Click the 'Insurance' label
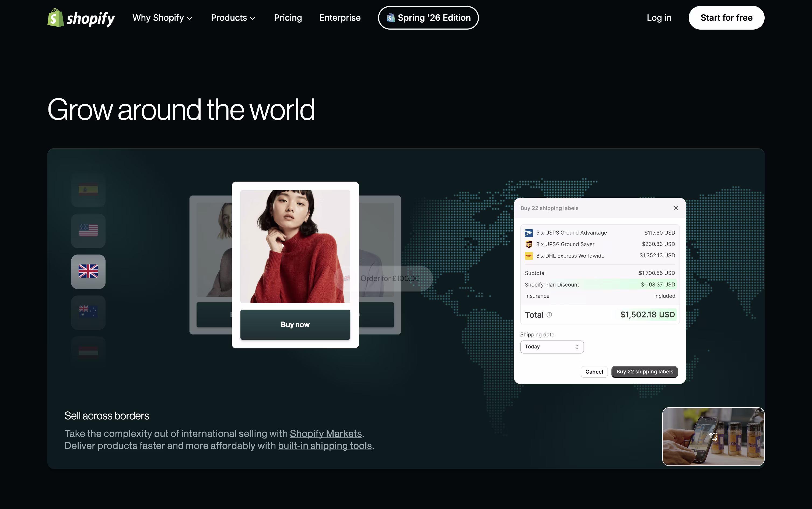 [537, 296]
